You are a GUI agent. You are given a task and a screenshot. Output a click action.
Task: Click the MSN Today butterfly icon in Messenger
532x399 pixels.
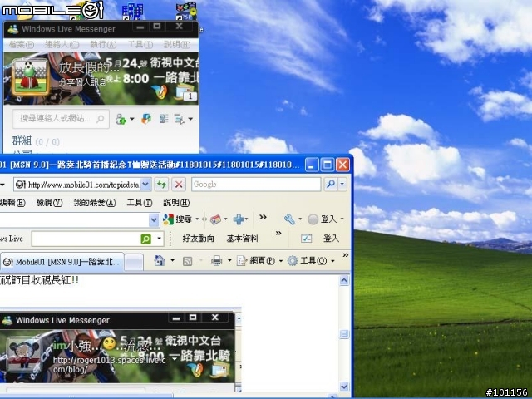tap(160, 91)
